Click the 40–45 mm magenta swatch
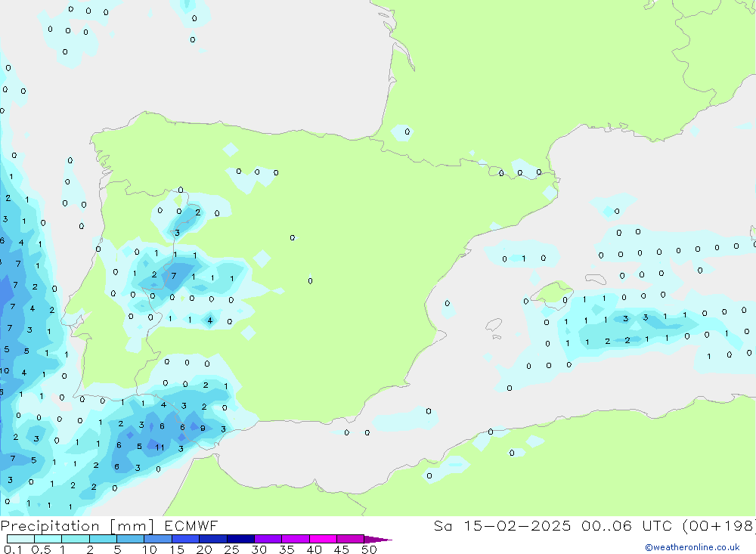 pos(323,539)
